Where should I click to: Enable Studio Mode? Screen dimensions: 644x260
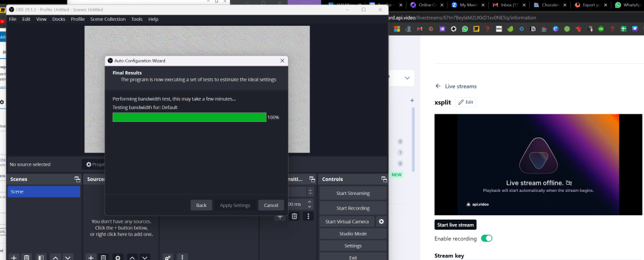(x=353, y=233)
